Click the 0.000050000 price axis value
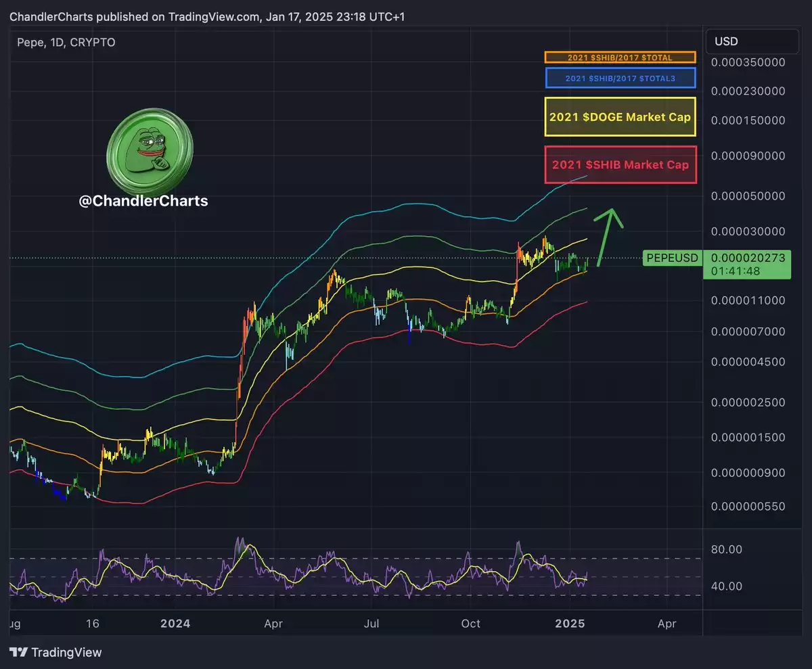Viewport: 812px width, 669px height. (x=748, y=196)
